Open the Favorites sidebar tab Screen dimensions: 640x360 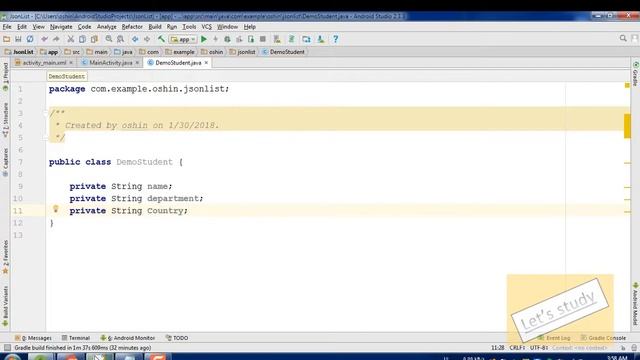[x=5, y=257]
